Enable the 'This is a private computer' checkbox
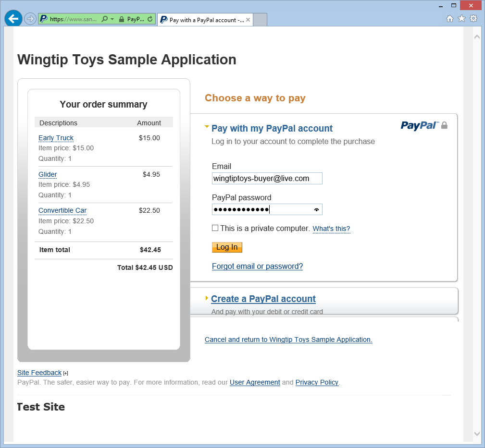 pyautogui.click(x=215, y=228)
